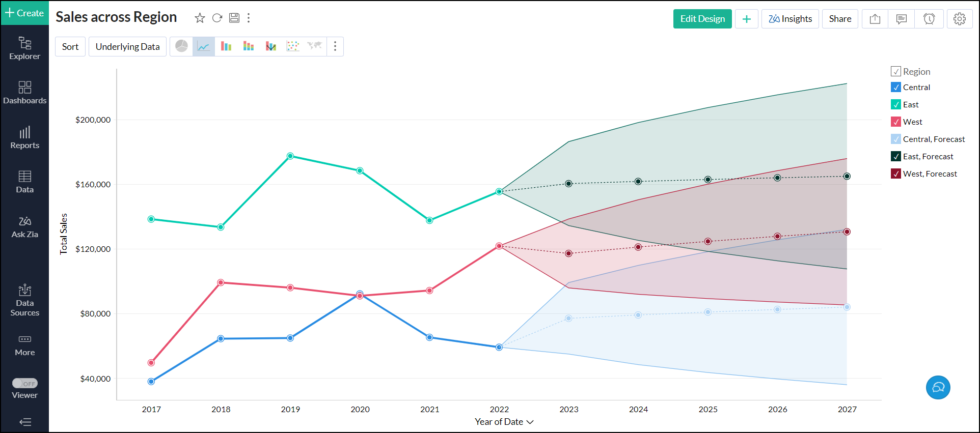Refresh the Sales across Region report
The image size is (980, 433).
(217, 18)
